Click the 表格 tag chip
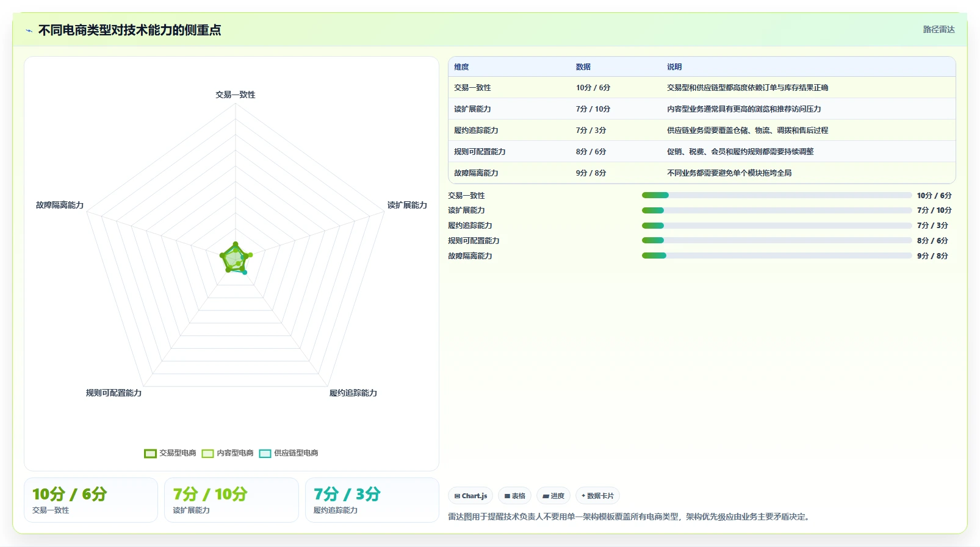 click(x=515, y=496)
